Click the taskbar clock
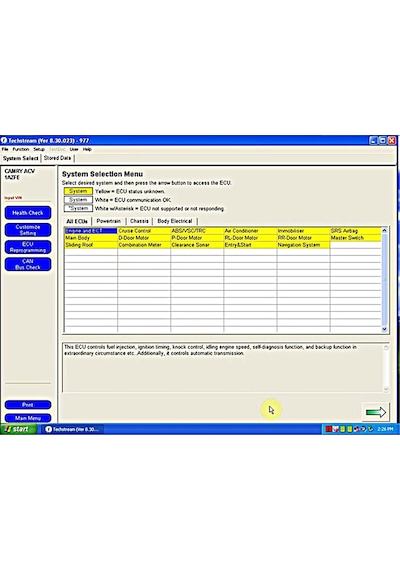Image resolution: width=400 pixels, height=570 pixels. coord(385,429)
